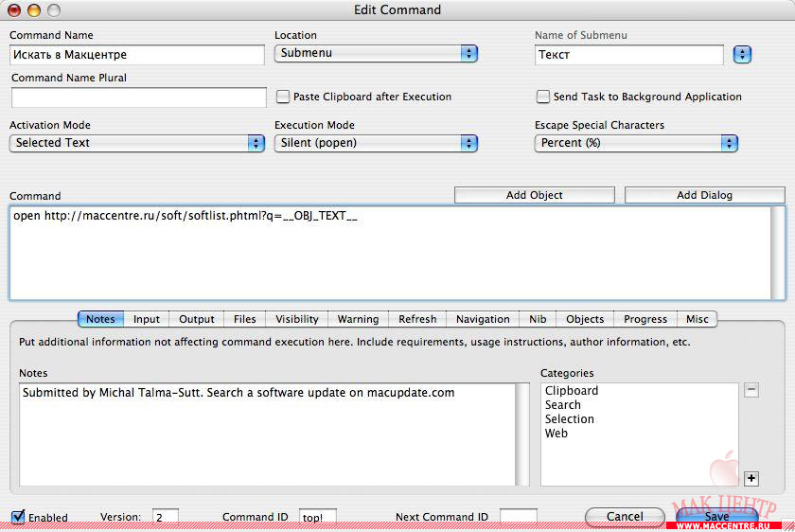This screenshot has height=532, width=795.
Task: Close the Edit Command window
Action: [14, 9]
